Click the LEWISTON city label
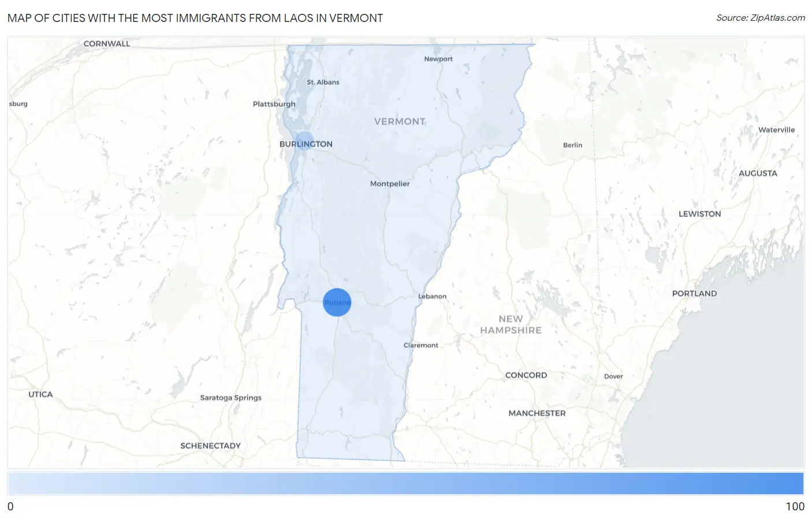This screenshot has width=812, height=519. pos(699,214)
